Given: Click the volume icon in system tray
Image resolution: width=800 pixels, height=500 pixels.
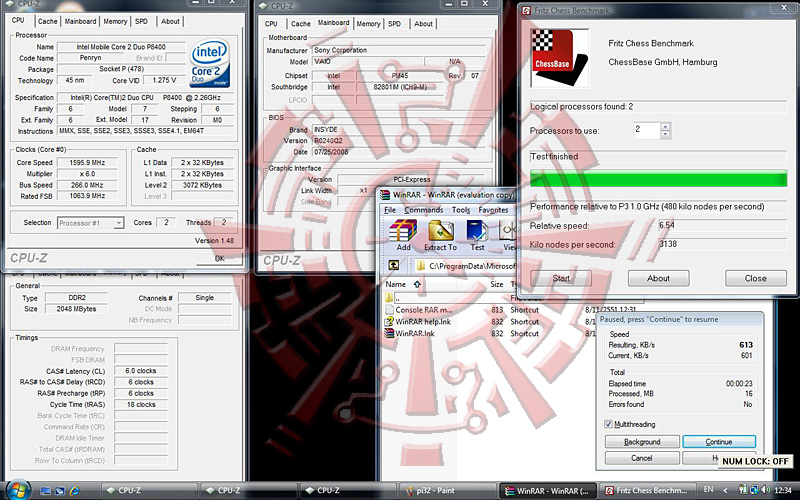Looking at the screenshot, I should click(x=765, y=490).
